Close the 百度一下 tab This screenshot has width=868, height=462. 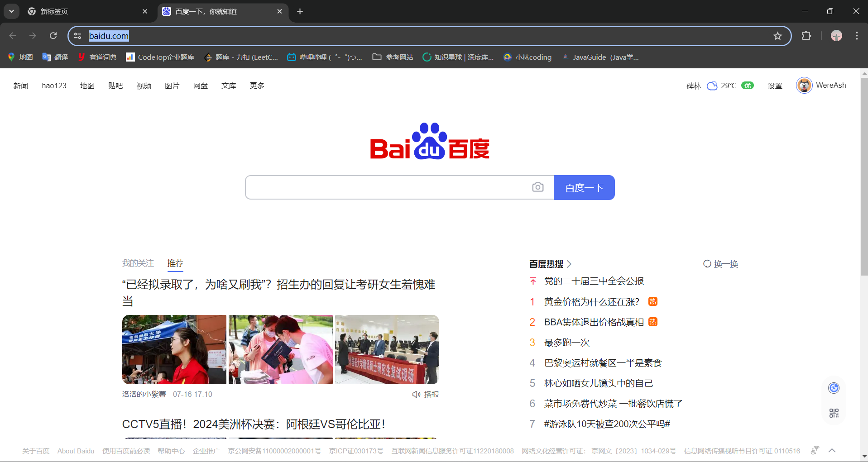(279, 11)
